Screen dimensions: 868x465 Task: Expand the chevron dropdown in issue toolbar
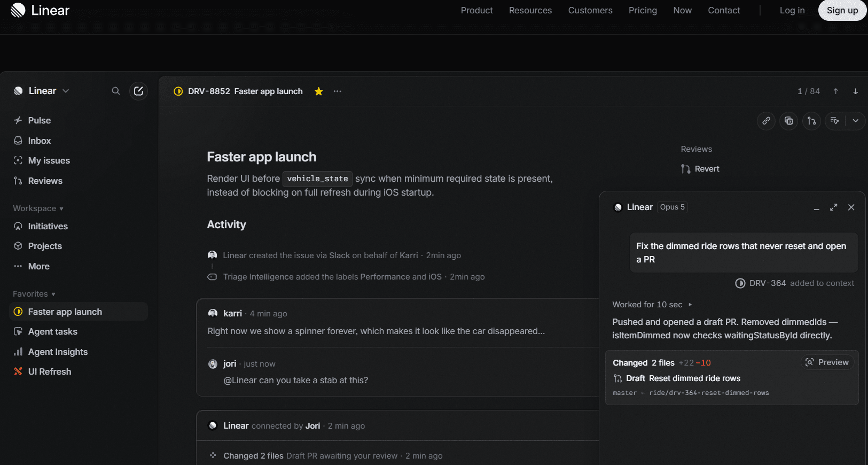pos(856,121)
